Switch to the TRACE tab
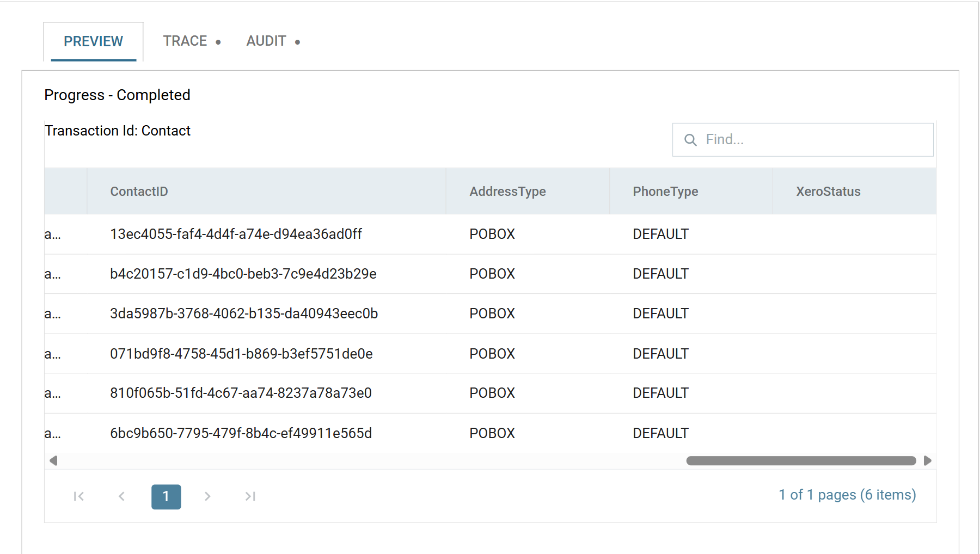980x554 pixels. tap(192, 41)
